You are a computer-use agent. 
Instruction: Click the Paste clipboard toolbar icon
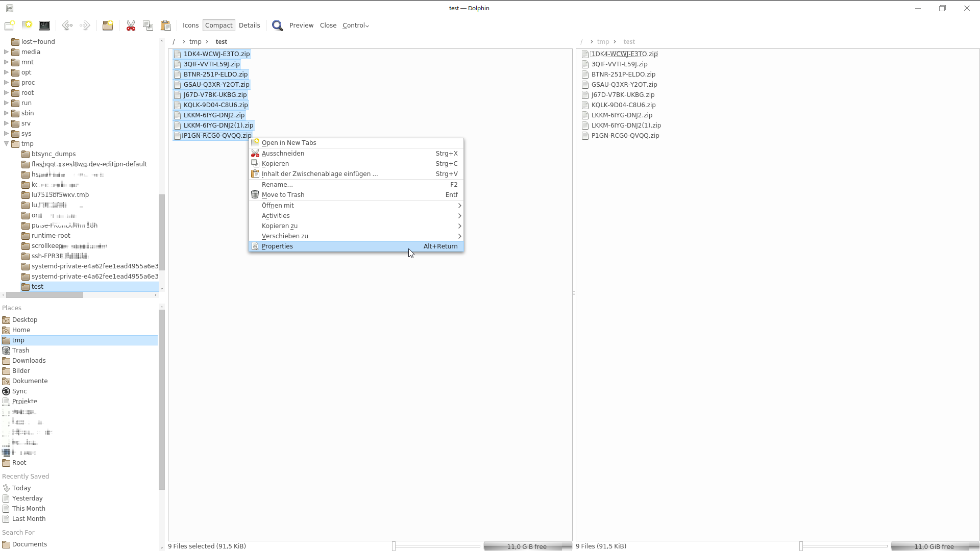click(165, 26)
